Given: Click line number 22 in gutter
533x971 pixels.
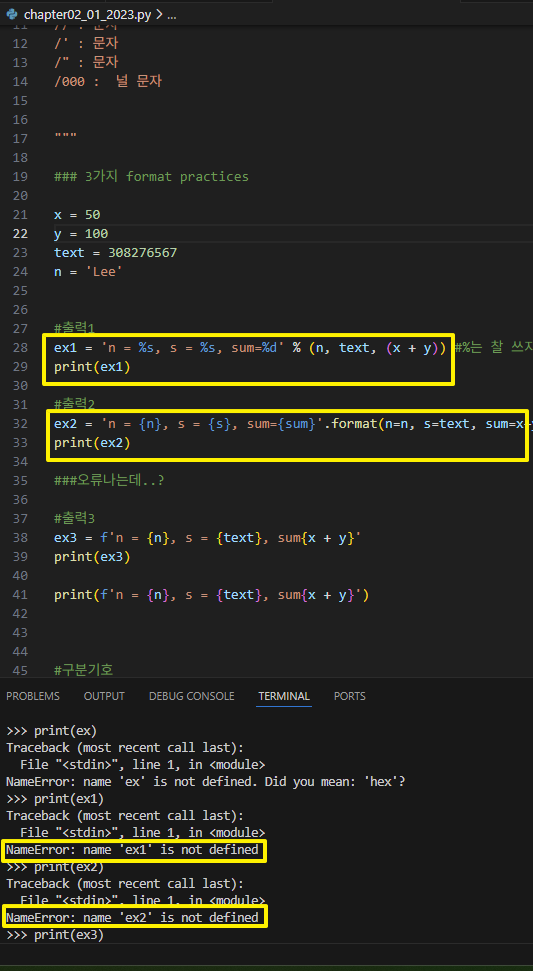Looking at the screenshot, I should click(x=20, y=233).
